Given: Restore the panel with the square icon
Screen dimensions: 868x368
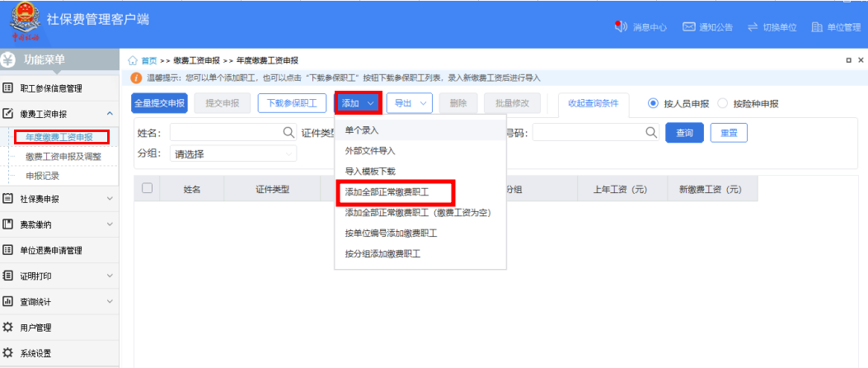Looking at the screenshot, I should point(848,60).
